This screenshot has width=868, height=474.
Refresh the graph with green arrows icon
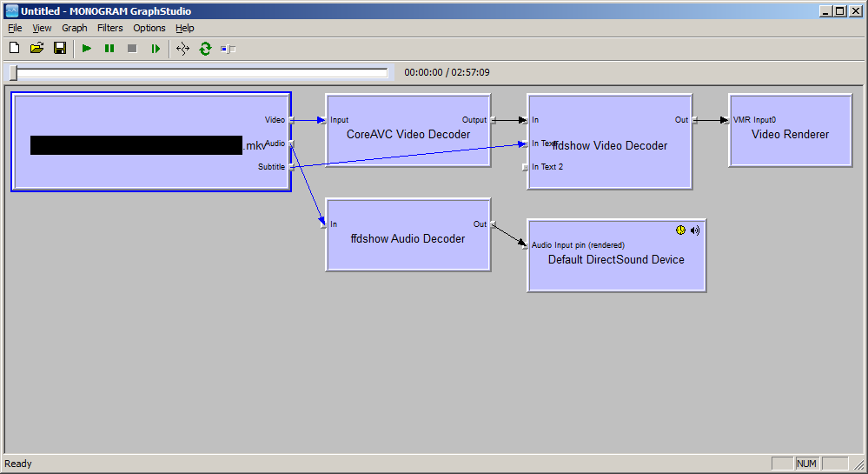[x=205, y=49]
